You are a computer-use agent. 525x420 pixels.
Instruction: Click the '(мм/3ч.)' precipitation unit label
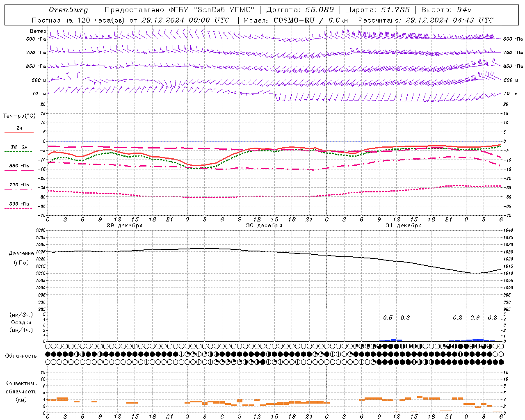[x=21, y=315]
